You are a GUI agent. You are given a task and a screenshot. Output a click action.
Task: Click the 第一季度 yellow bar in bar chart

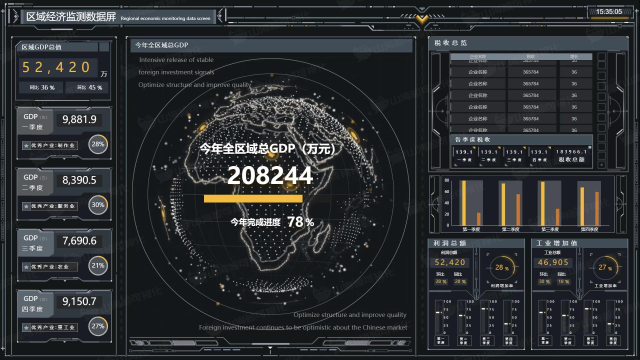click(464, 203)
